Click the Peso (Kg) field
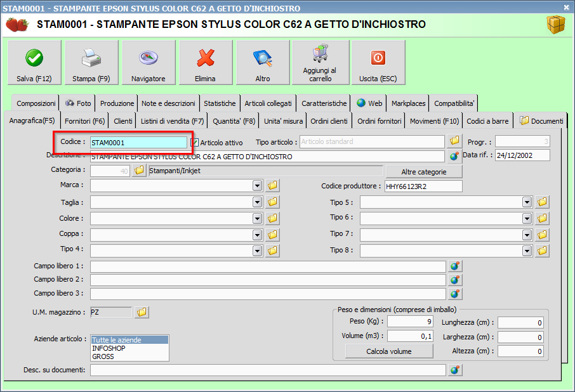The width and height of the screenshot is (575, 392). [410, 322]
